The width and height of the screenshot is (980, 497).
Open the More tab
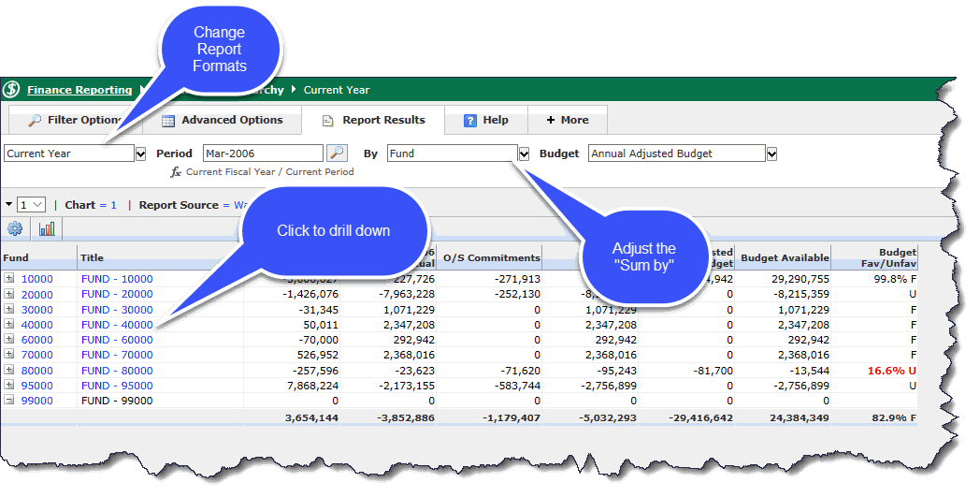click(568, 120)
